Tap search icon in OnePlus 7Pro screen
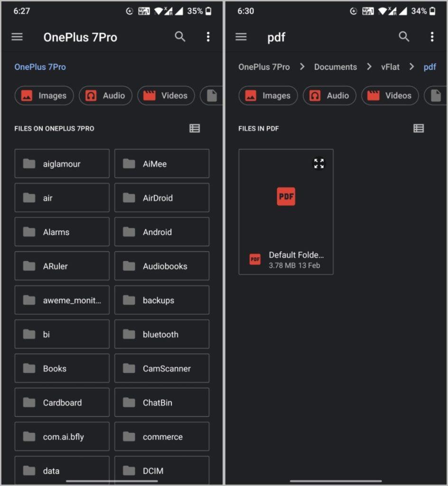The width and height of the screenshot is (448, 486). (180, 37)
